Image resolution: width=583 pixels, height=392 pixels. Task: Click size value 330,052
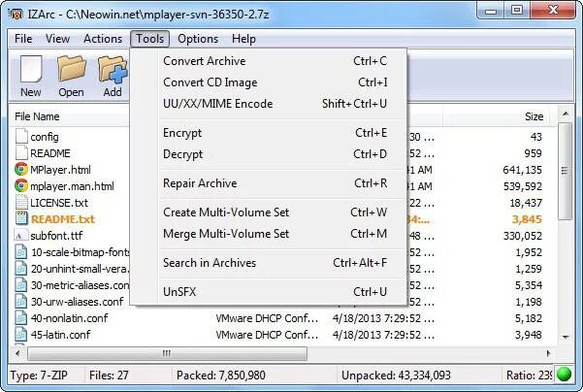tap(523, 236)
